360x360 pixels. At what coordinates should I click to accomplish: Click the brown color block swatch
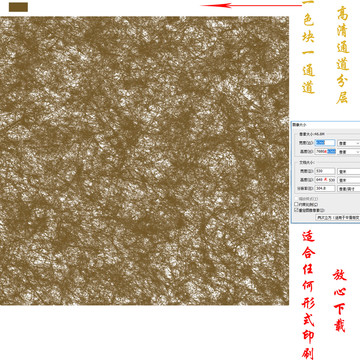18,7
